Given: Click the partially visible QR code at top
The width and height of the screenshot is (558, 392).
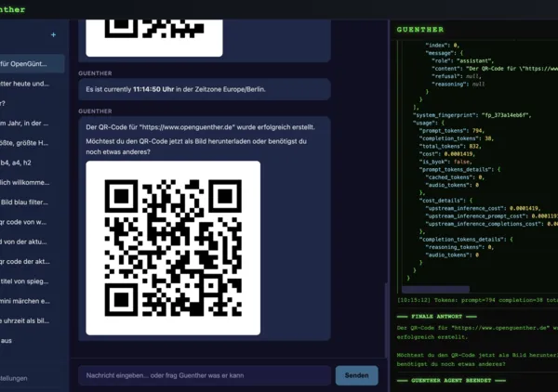Looking at the screenshot, I should [x=154, y=38].
